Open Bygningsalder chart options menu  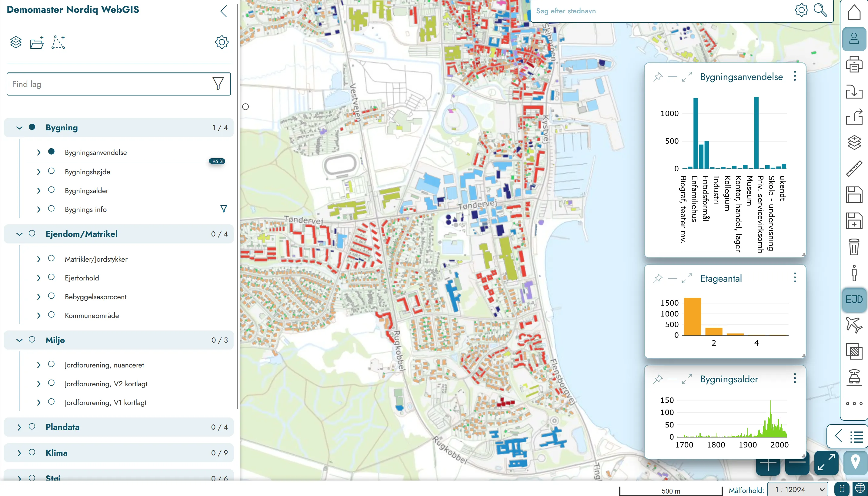coord(795,378)
